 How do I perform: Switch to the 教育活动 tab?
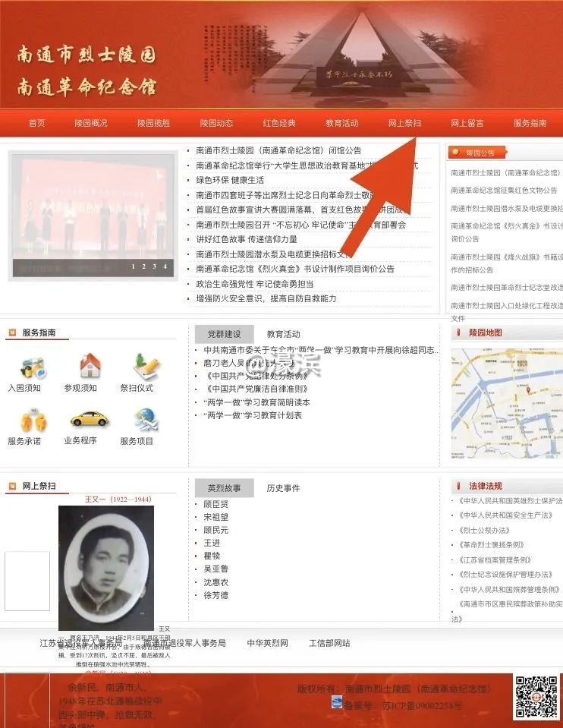tap(284, 334)
